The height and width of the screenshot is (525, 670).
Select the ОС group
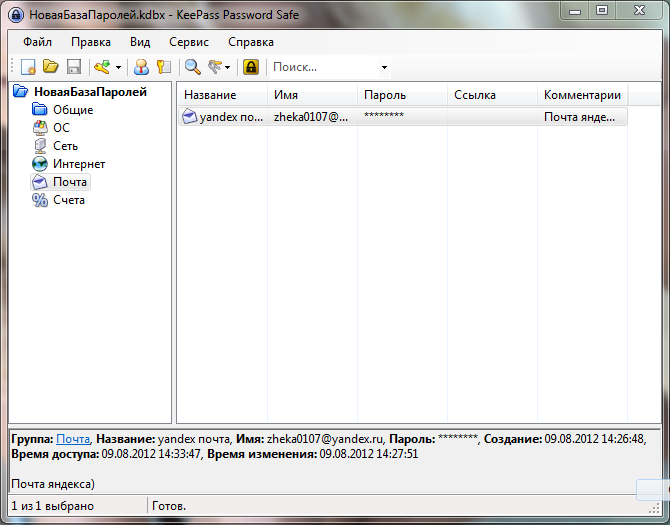click(61, 128)
